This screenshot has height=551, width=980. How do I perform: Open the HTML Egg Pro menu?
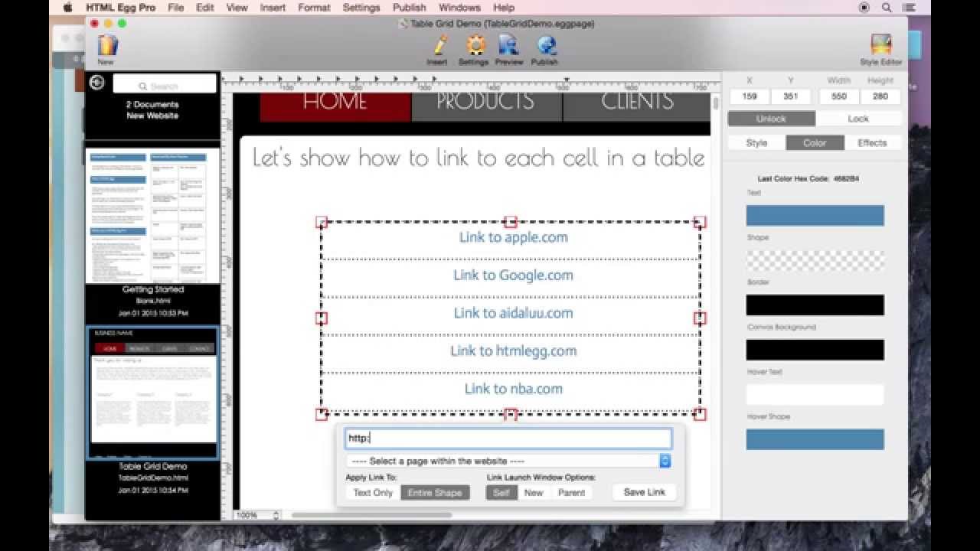click(x=120, y=8)
